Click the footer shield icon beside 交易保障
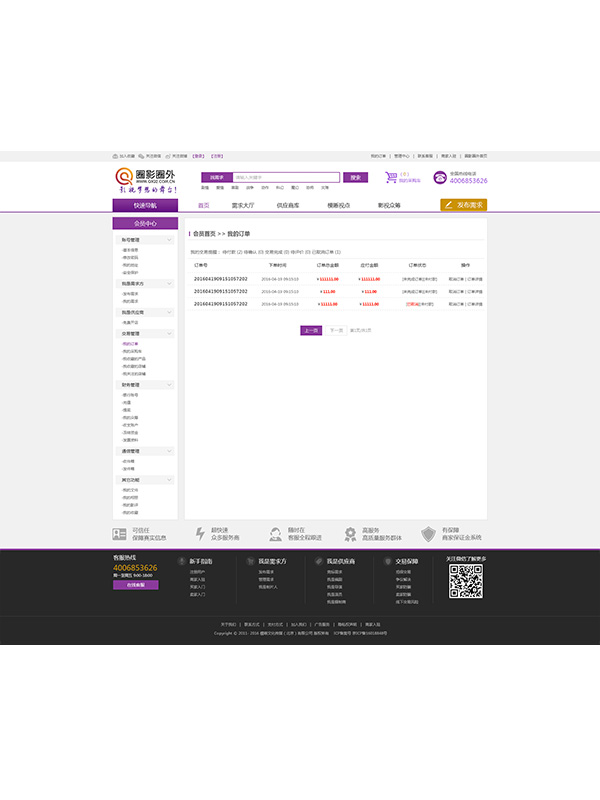This screenshot has width=600, height=800. pyautogui.click(x=388, y=561)
